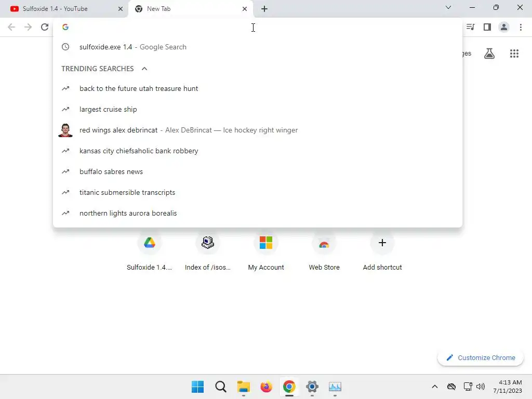Open the Sulfoxide 1.4 Drive shortcut
This screenshot has height=399, width=532.
click(149, 252)
